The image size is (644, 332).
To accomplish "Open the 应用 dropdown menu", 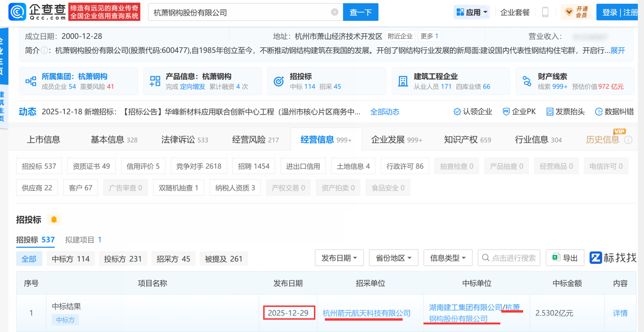I will tap(472, 12).
